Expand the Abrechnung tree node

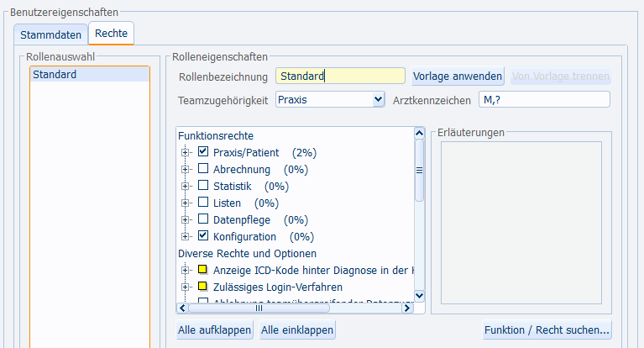pyautogui.click(x=186, y=169)
